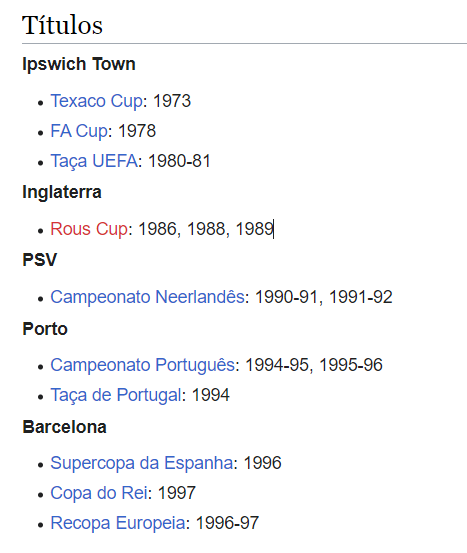The height and width of the screenshot is (553, 467).
Task: Open the Taça de Portugal link
Action: 116,395
